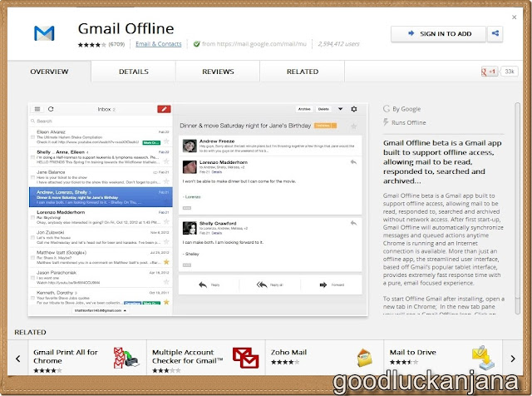Click the 33k plus-one count bubble
The width and height of the screenshot is (532, 396).
pyautogui.click(x=510, y=72)
